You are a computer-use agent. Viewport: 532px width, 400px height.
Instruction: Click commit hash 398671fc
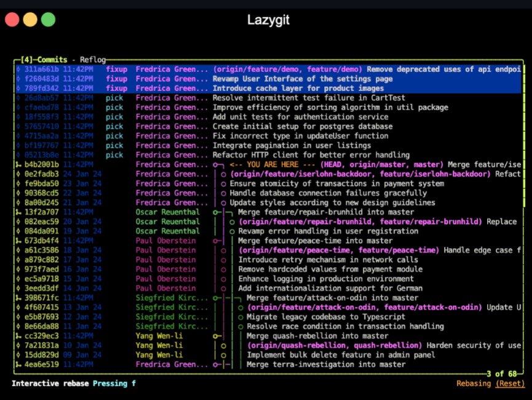click(x=41, y=297)
